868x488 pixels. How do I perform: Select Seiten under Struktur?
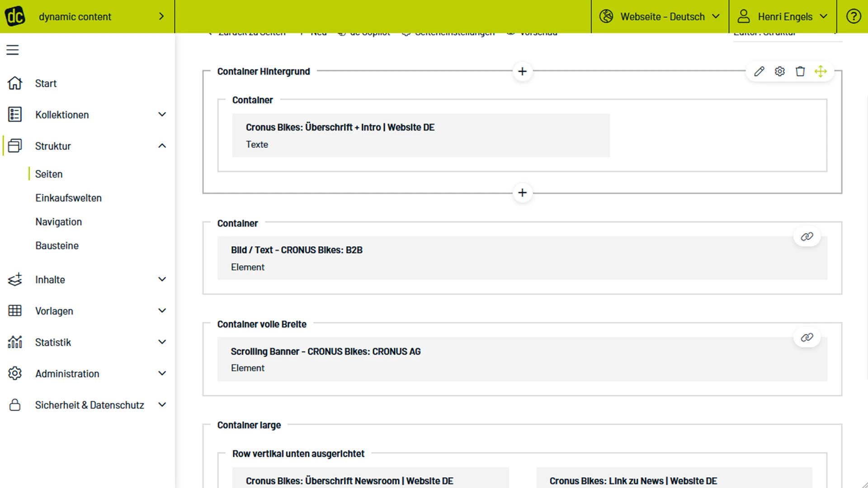coord(49,174)
